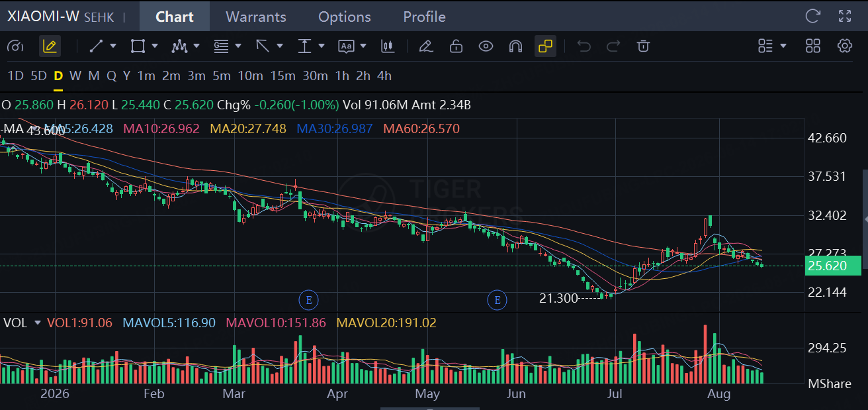Refresh the chart data
868x410 pixels.
tap(813, 16)
